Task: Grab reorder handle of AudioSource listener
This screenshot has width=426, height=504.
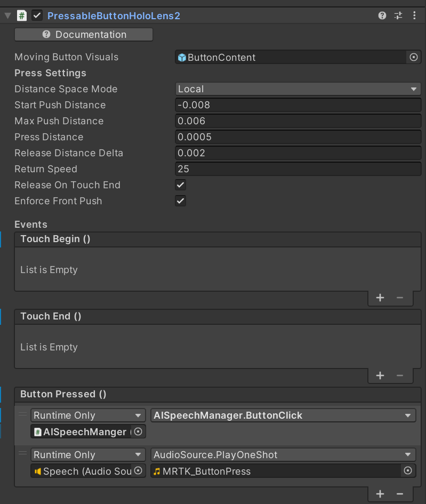Action: click(22, 453)
